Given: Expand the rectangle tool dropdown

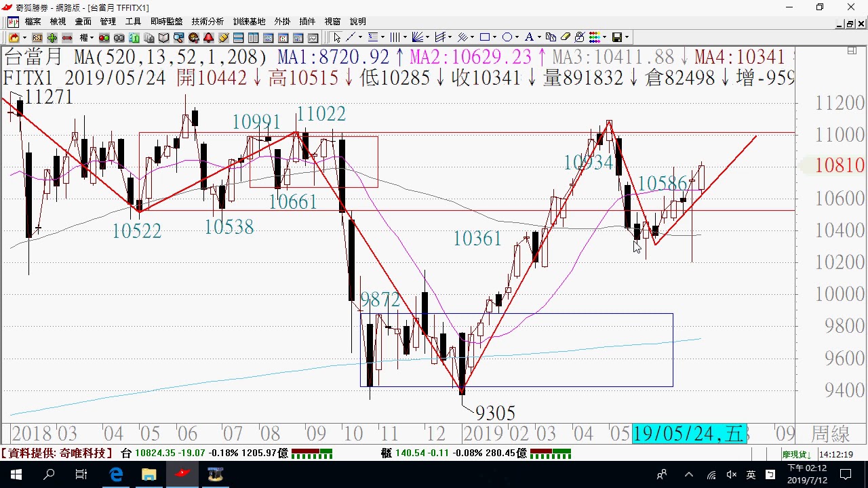Looking at the screenshot, I should coord(494,37).
